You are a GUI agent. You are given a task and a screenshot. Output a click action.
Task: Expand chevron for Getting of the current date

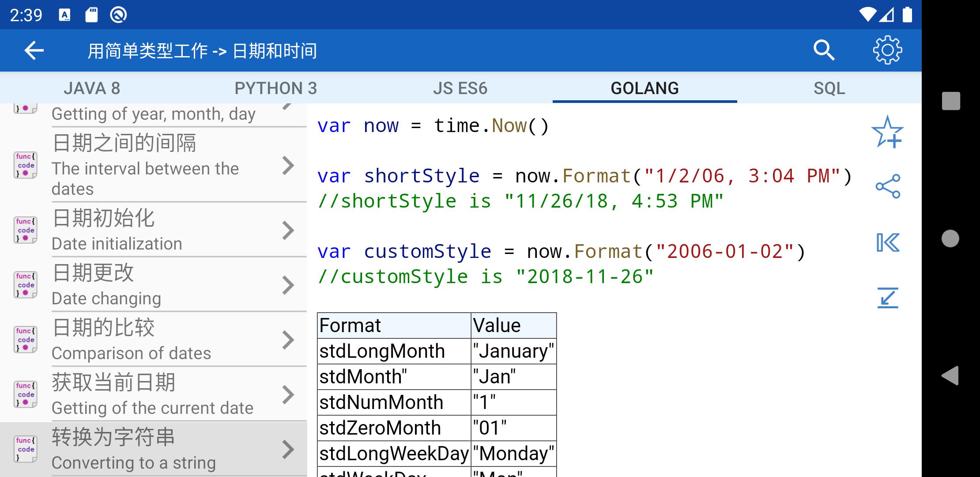coord(288,394)
